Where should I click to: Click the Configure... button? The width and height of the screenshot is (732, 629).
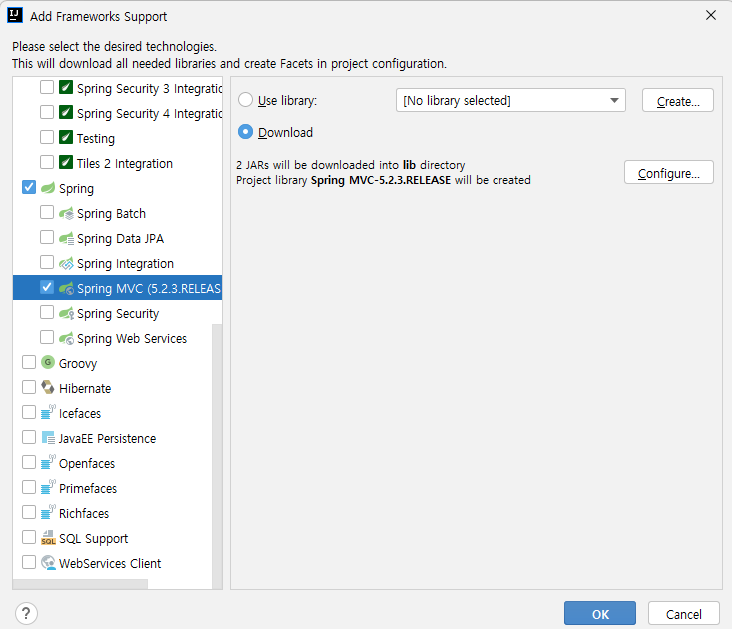click(669, 172)
